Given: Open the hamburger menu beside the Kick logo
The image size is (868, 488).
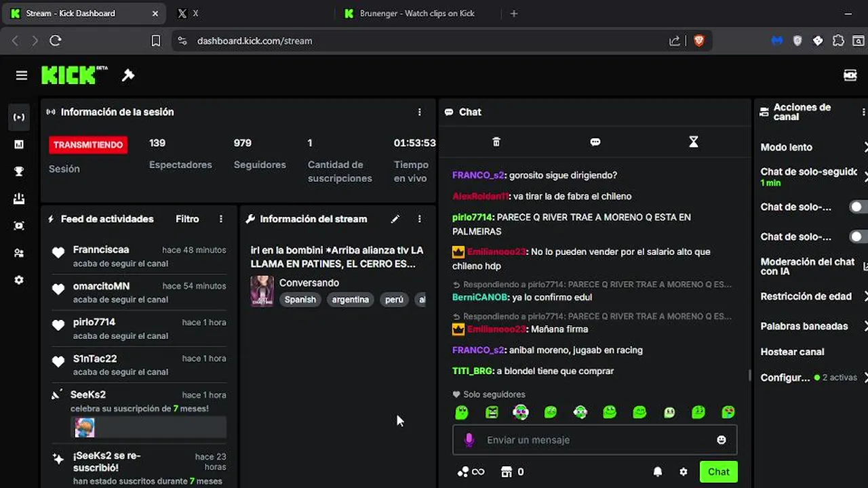Looking at the screenshot, I should [22, 75].
